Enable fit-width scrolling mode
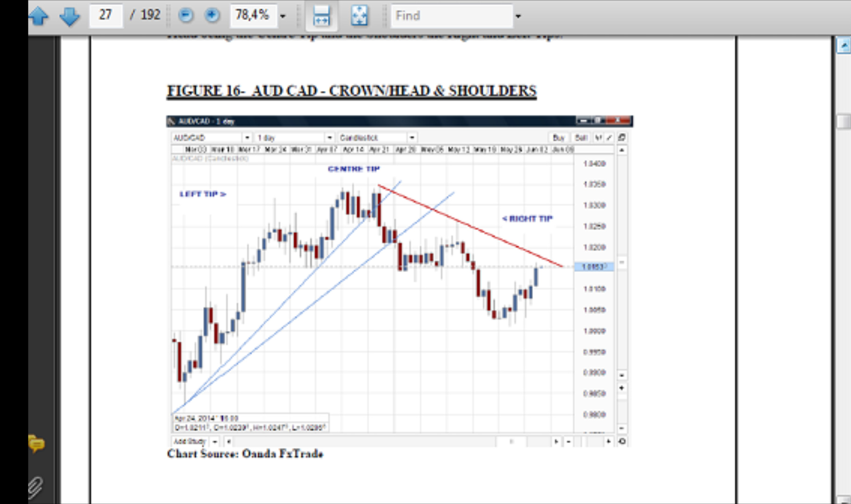Image resolution: width=851 pixels, height=504 pixels. [x=321, y=15]
